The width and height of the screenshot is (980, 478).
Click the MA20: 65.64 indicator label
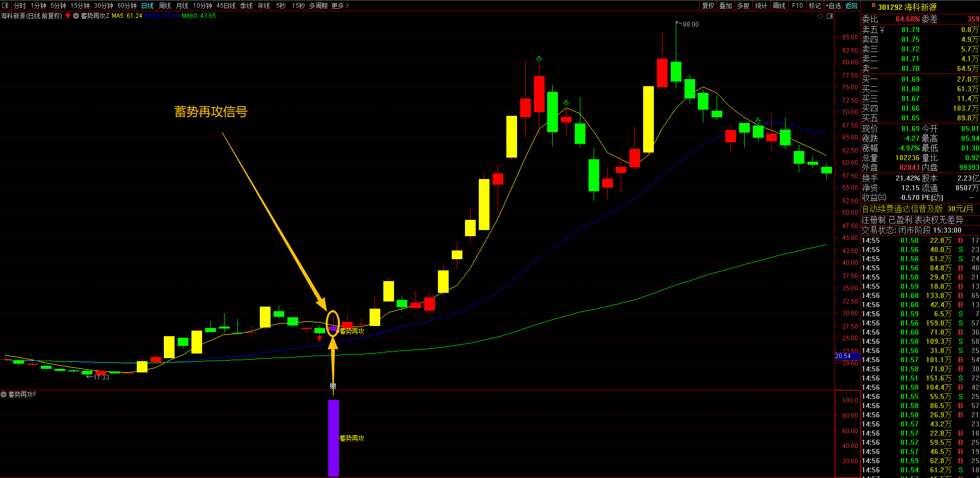[x=162, y=16]
